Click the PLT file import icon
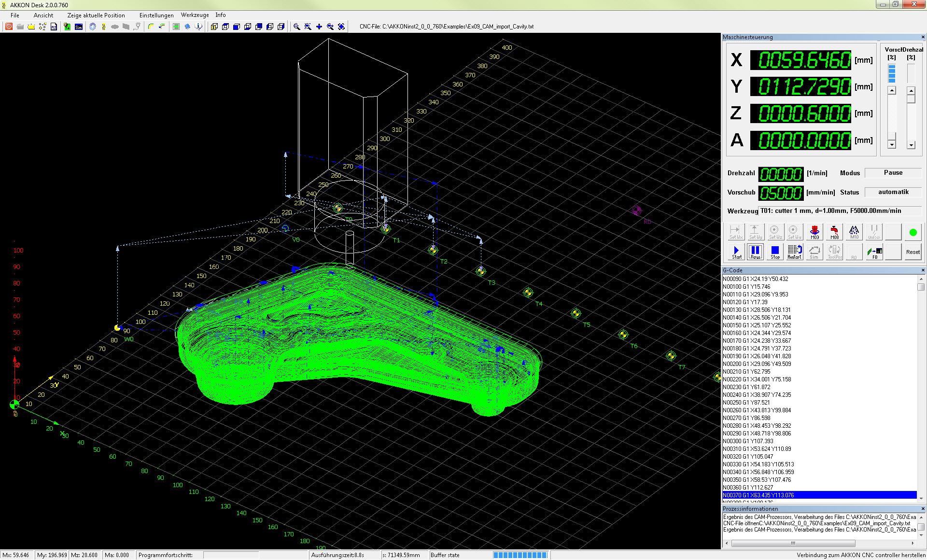 pyautogui.click(x=54, y=27)
